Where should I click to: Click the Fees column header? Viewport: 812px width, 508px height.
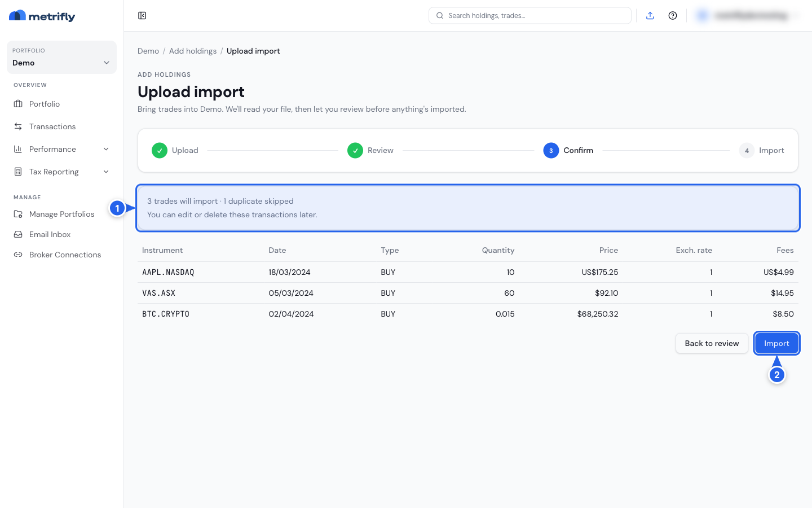pyautogui.click(x=785, y=250)
